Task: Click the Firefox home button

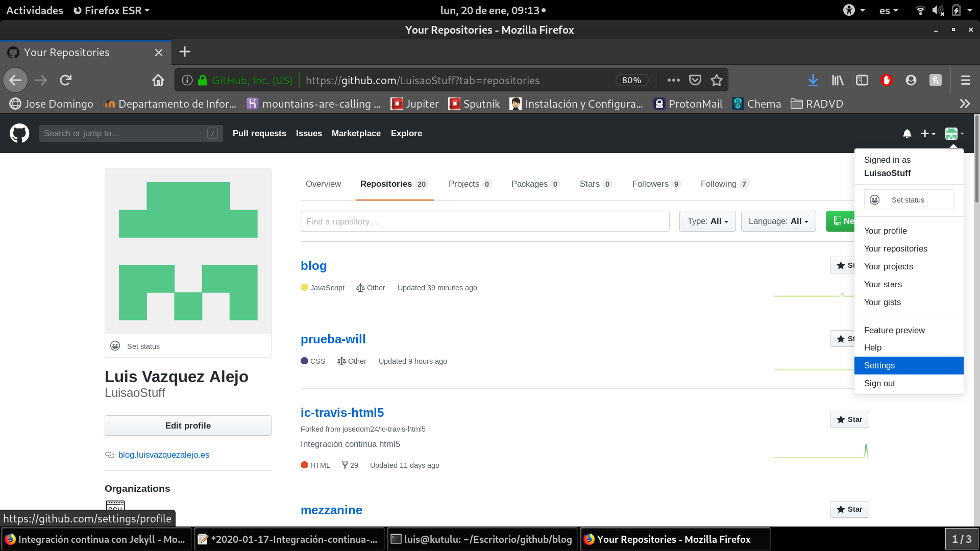Action: [x=158, y=80]
